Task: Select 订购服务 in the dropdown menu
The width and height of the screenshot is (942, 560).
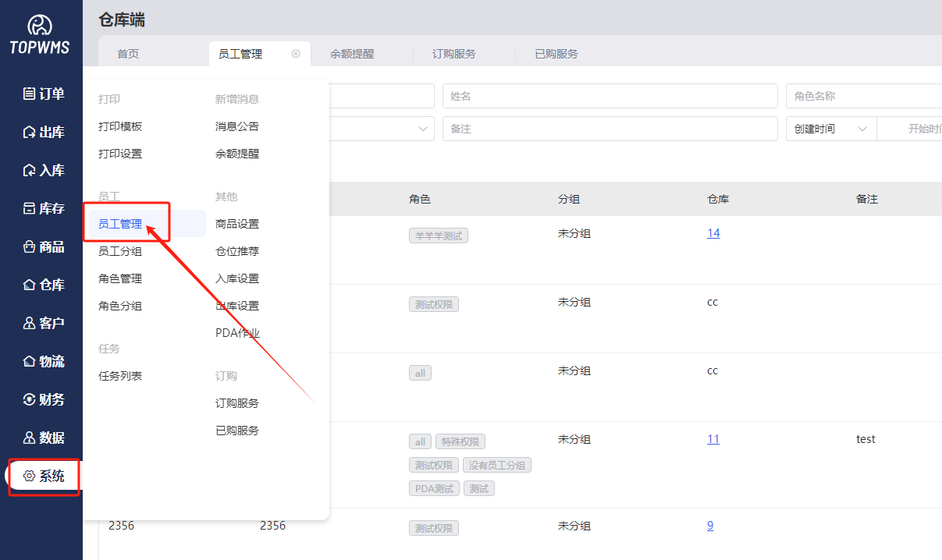Action: pos(237,403)
